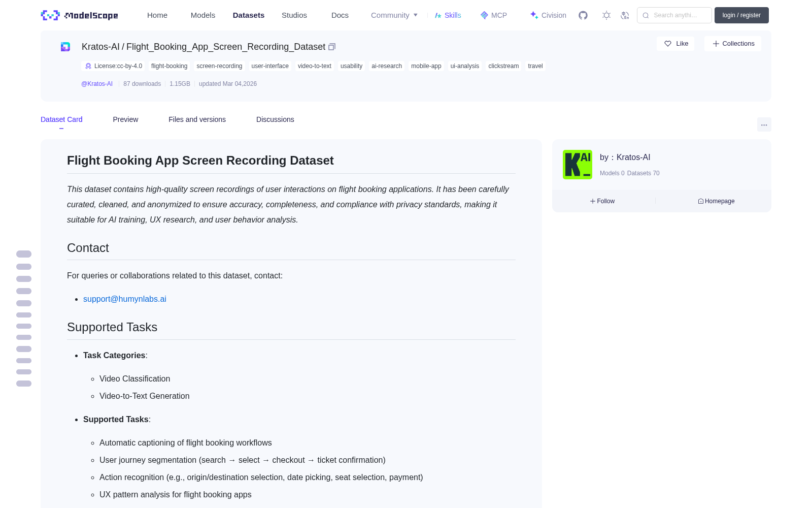Go to the Home menu item
This screenshot has width=812, height=508.
click(157, 15)
